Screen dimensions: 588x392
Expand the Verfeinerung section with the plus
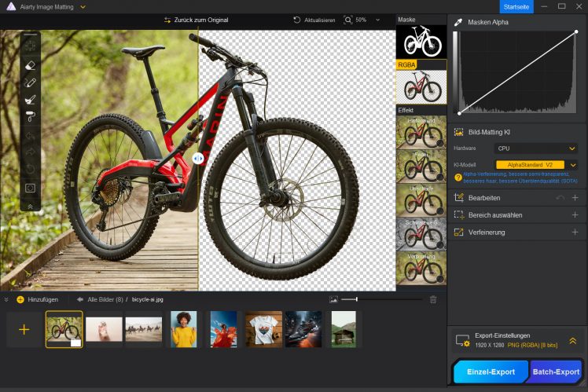[575, 233]
